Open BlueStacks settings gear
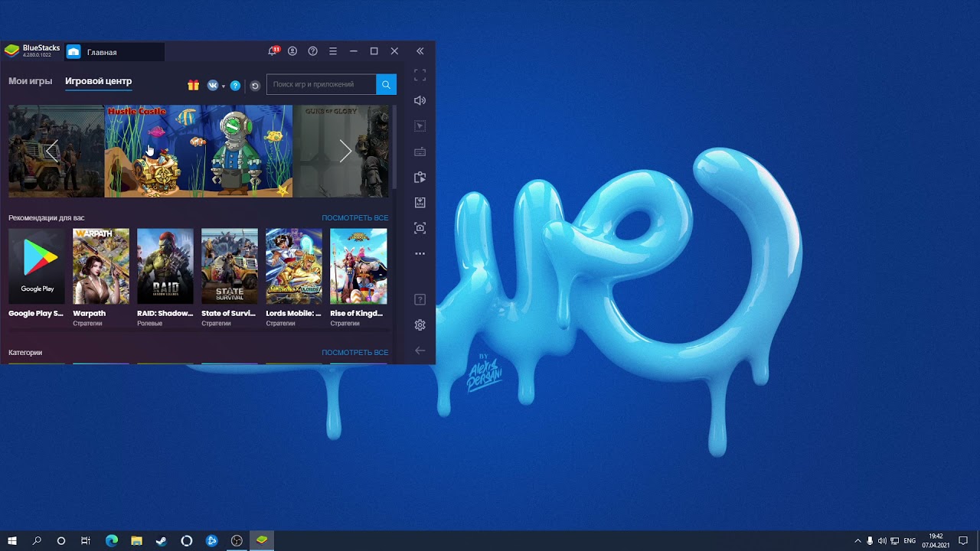980x551 pixels. tap(420, 324)
